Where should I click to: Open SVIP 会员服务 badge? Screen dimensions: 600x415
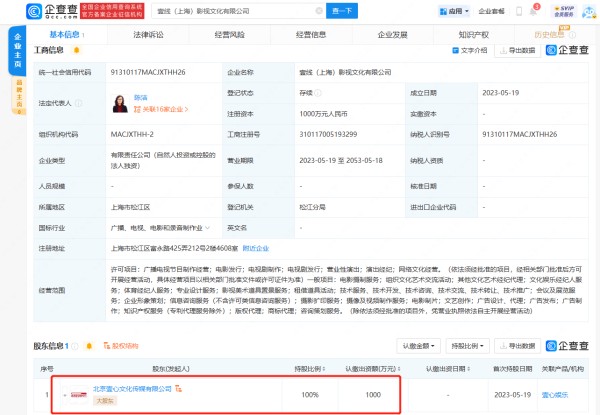pyautogui.click(x=564, y=11)
